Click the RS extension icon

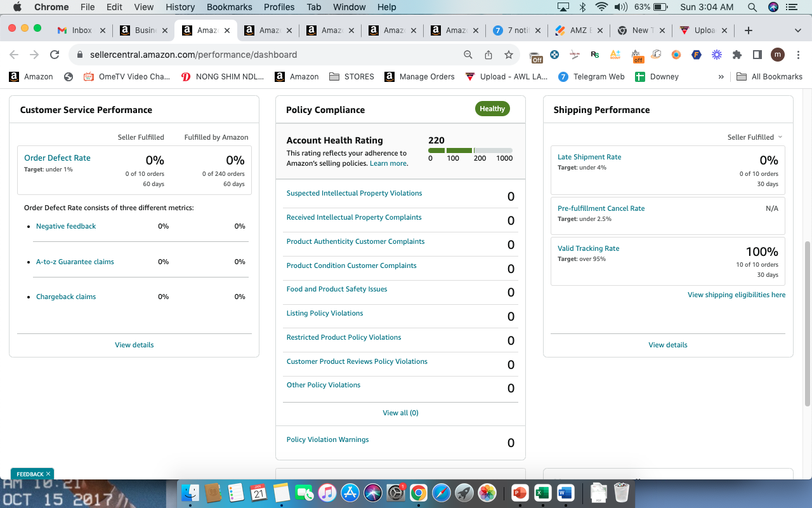click(x=595, y=55)
